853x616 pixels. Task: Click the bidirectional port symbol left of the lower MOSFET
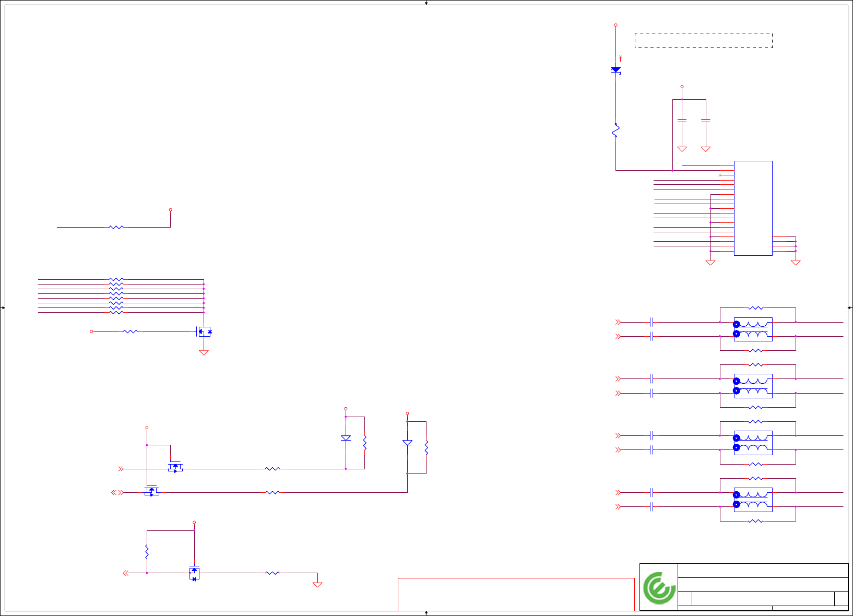tap(117, 492)
